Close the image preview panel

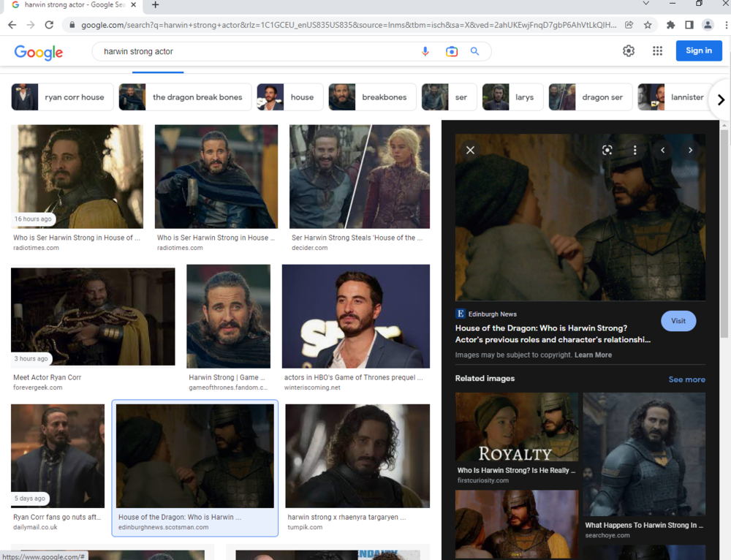470,150
